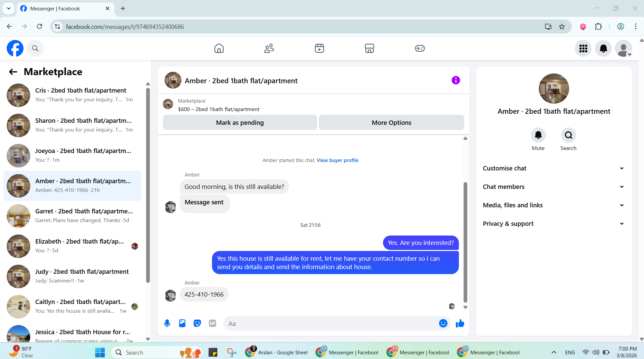The height and width of the screenshot is (359, 644).
Task: Open the Caitlyn conversation
Action: tap(72, 307)
